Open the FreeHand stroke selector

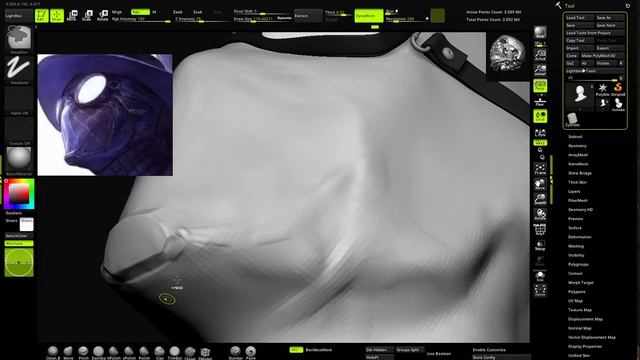[19, 69]
